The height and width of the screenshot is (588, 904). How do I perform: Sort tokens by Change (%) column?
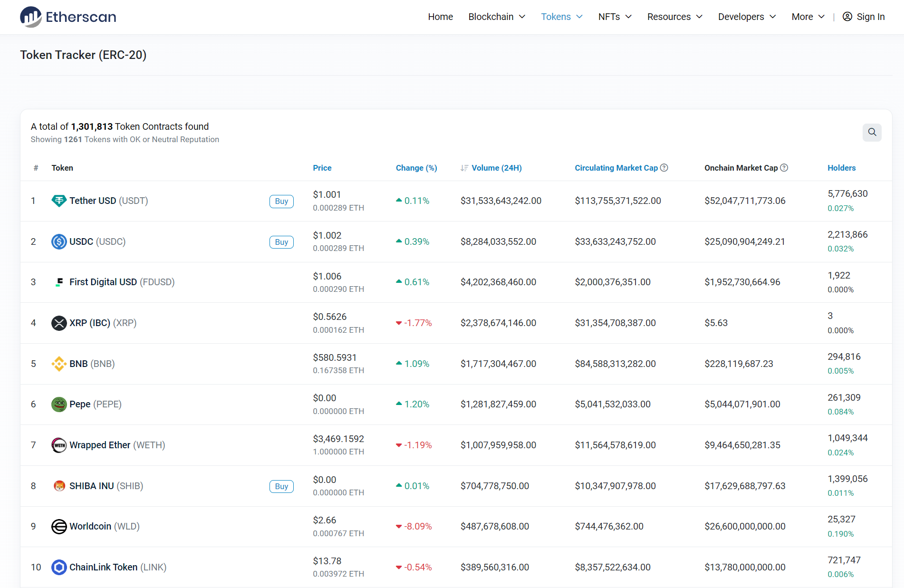point(416,168)
